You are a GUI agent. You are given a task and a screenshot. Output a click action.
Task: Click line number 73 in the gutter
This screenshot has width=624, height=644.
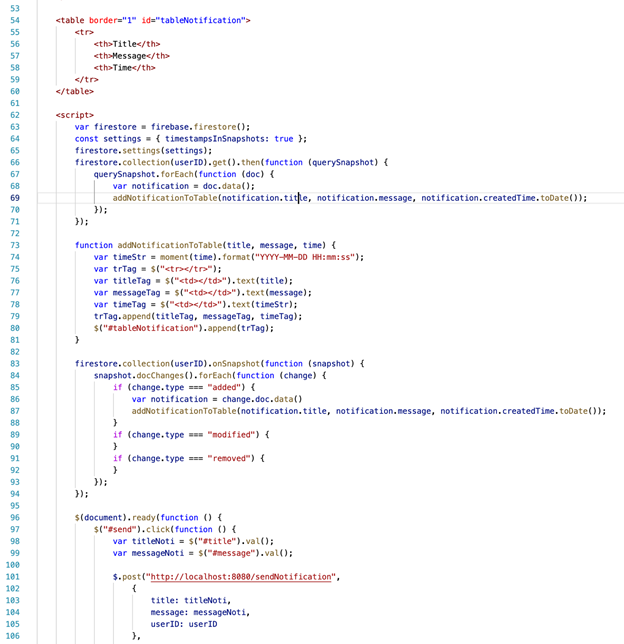click(15, 245)
